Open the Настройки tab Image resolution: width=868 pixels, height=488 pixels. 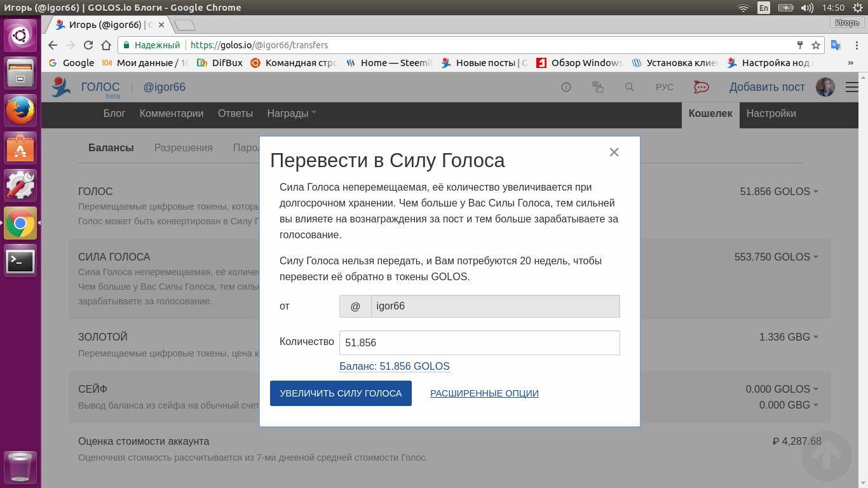771,114
